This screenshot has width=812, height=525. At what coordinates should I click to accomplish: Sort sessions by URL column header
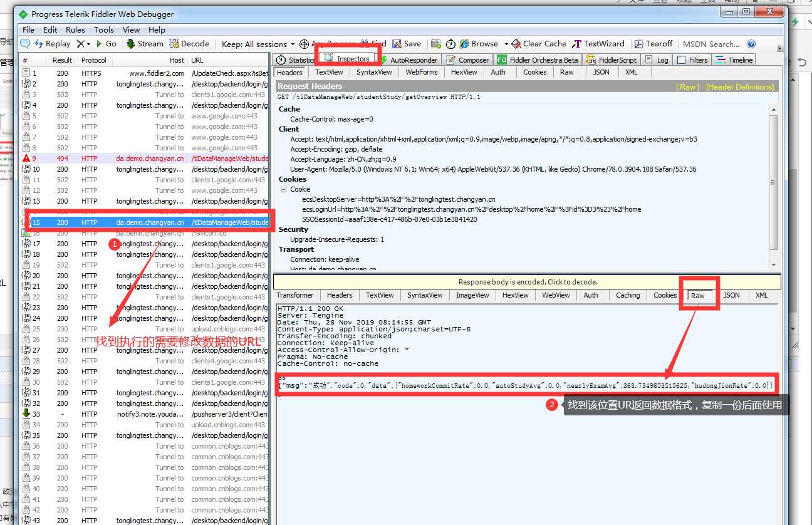[x=229, y=60]
